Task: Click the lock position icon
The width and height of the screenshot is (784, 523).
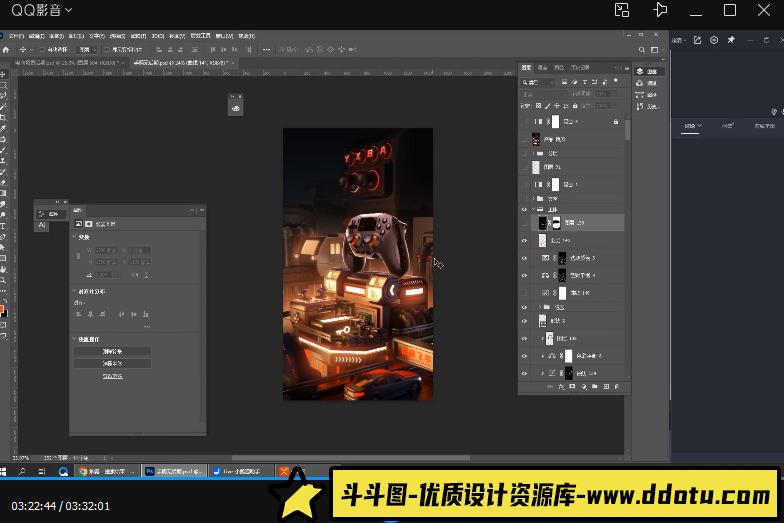Action: (556, 106)
